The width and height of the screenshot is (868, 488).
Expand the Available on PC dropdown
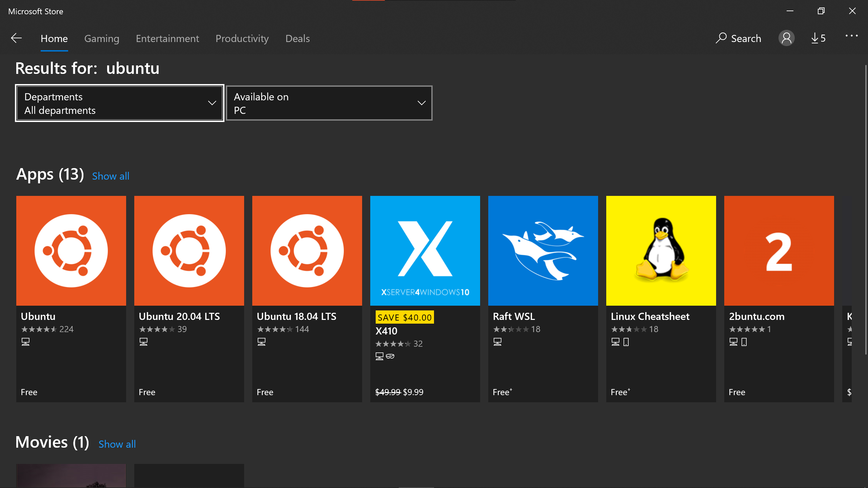[x=329, y=103]
